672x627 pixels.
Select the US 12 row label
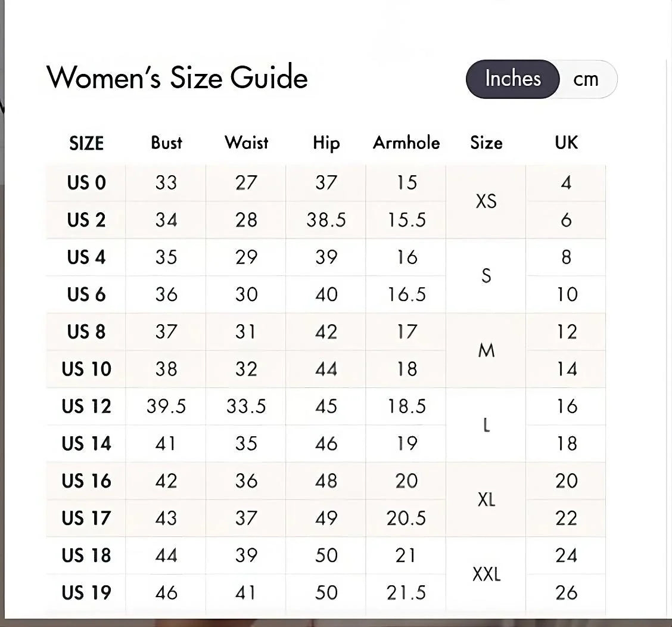pos(86,406)
